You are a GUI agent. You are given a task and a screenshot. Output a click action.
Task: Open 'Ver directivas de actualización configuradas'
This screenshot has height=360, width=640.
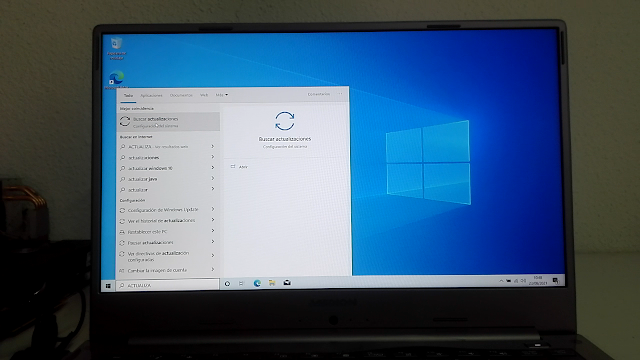[x=167, y=256]
